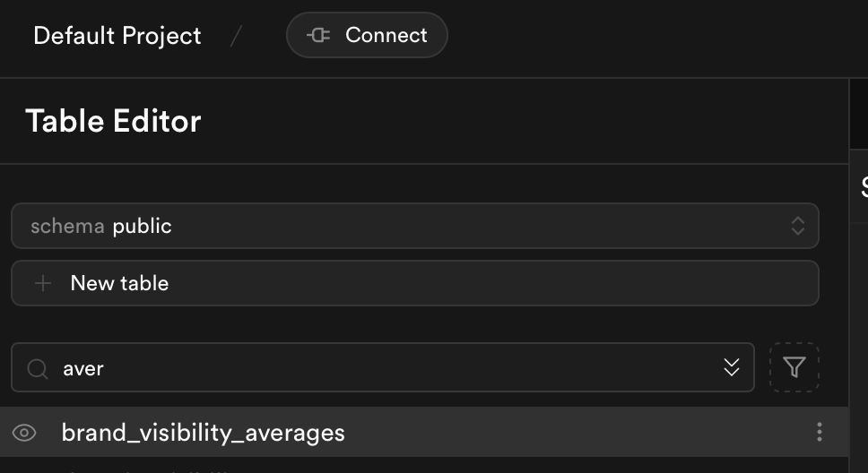
Task: Focus the table search field containing "aver"
Action: (x=377, y=368)
